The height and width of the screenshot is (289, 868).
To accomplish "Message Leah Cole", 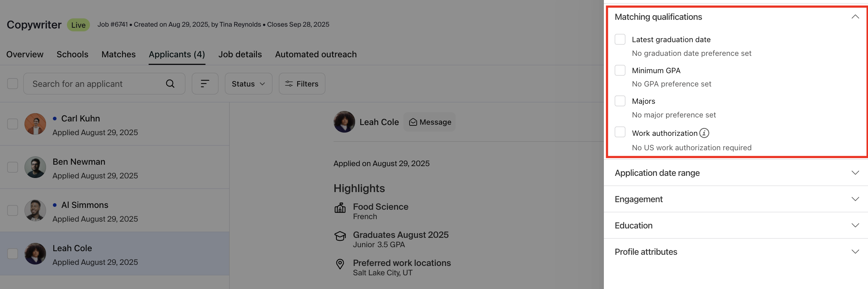I will pos(430,122).
